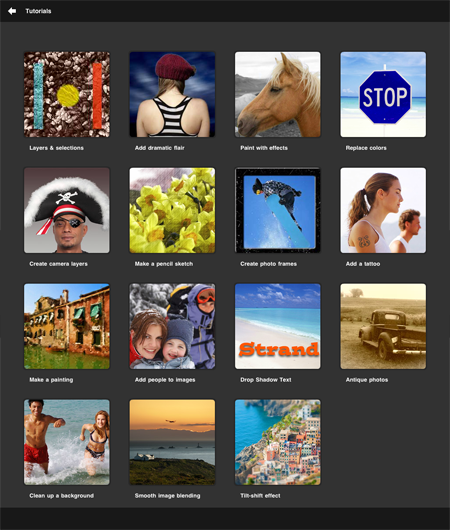The image size is (450, 530).
Task: Select the snowboarder photo frames thumbnail
Action: coord(278,210)
